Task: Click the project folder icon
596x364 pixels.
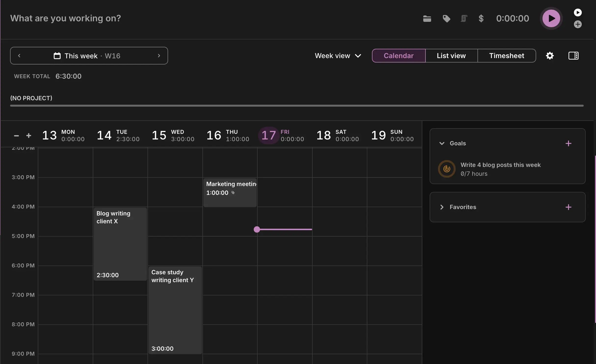Action: (427, 19)
